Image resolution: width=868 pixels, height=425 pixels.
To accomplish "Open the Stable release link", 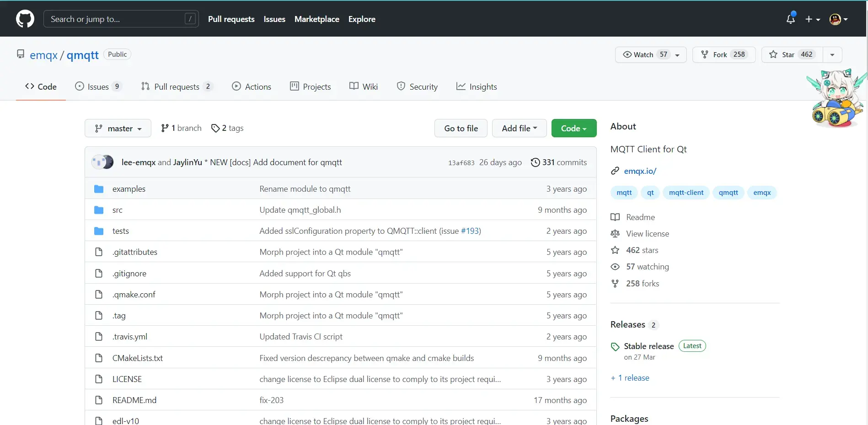I will coord(649,346).
